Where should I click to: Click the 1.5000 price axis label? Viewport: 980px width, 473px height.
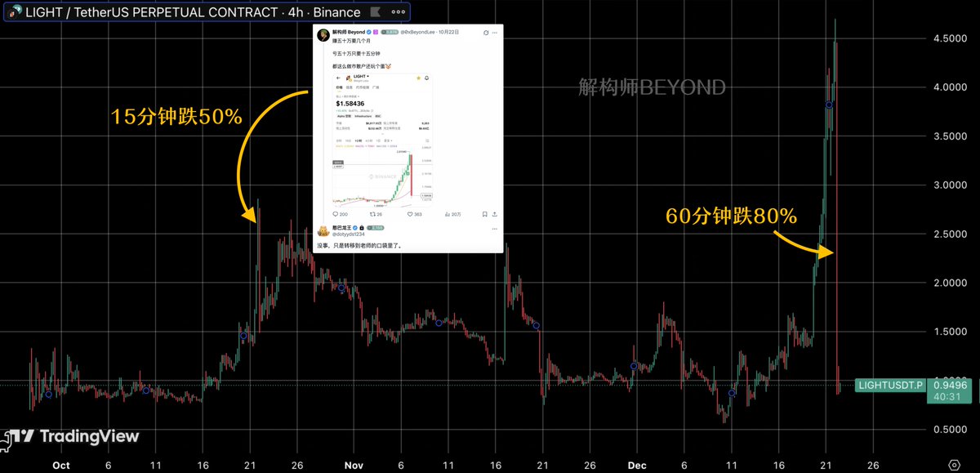949,332
